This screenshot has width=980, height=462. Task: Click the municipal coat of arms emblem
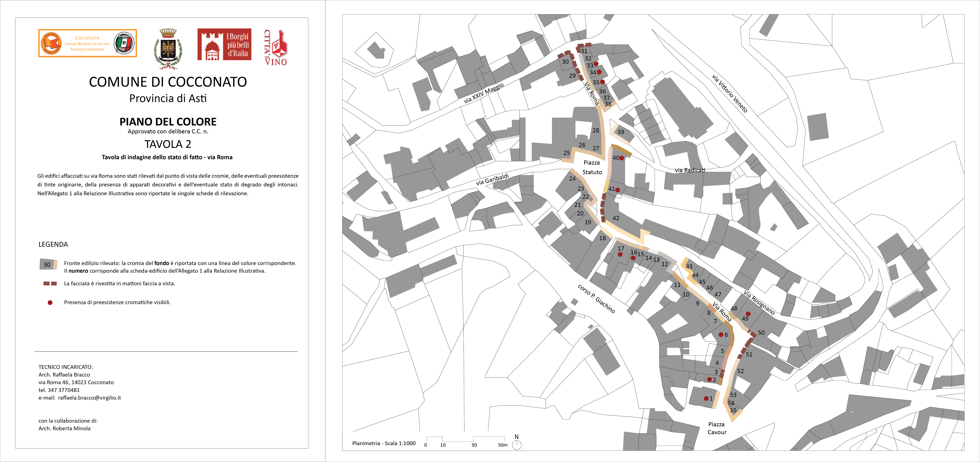[168, 49]
